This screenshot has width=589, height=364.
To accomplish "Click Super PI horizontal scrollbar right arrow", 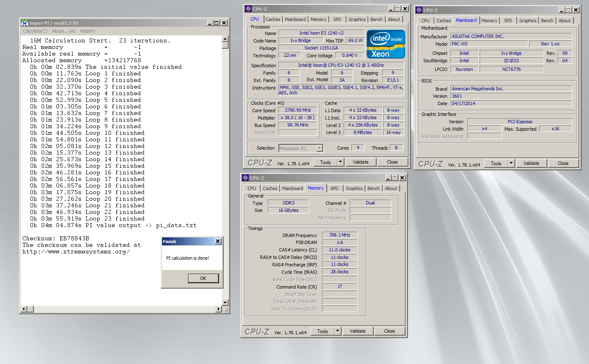I will (218, 309).
